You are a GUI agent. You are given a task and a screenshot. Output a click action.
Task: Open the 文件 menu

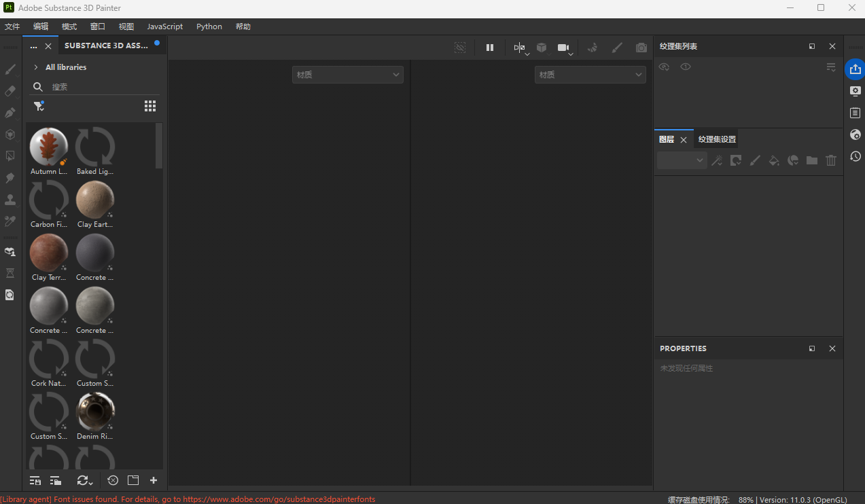[12, 26]
